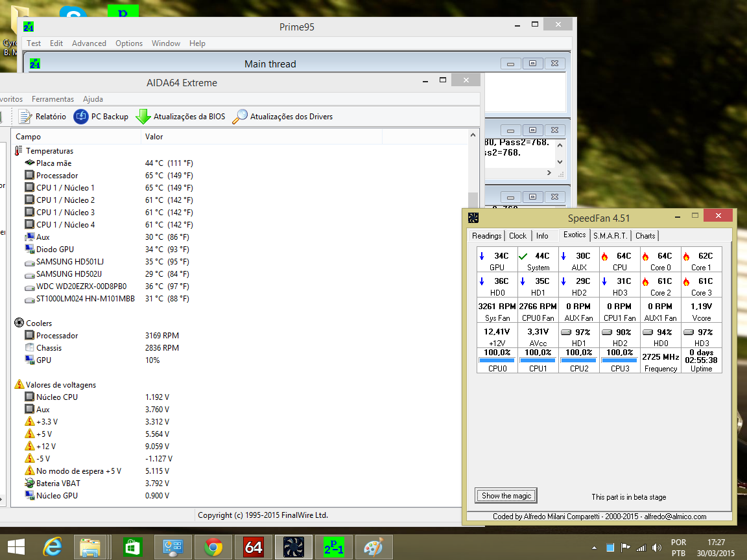Click the Show the magic button
747x560 pixels.
pyautogui.click(x=506, y=496)
